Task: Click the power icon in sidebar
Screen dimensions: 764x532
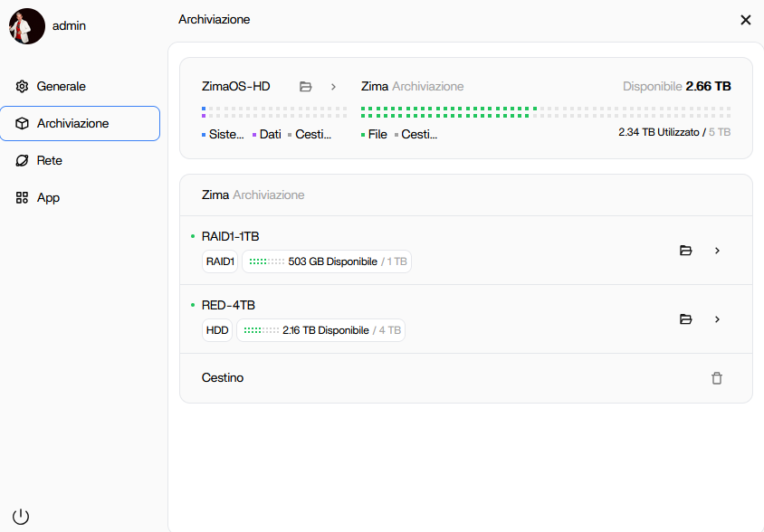Action: click(21, 517)
